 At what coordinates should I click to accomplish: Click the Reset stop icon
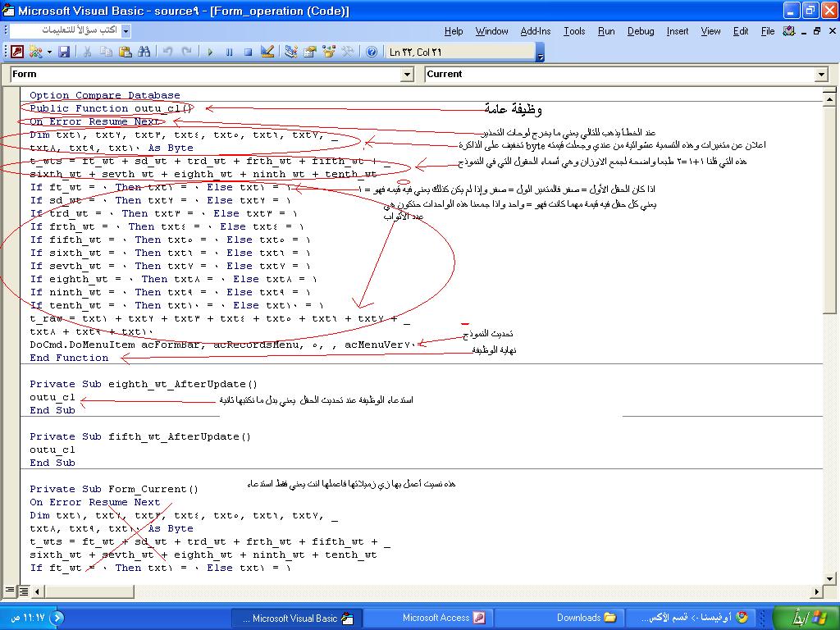[x=248, y=52]
